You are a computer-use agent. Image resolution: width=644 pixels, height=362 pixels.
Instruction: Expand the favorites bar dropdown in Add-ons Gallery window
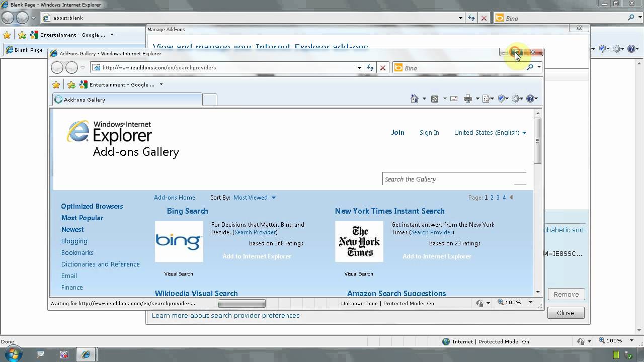coord(161,84)
